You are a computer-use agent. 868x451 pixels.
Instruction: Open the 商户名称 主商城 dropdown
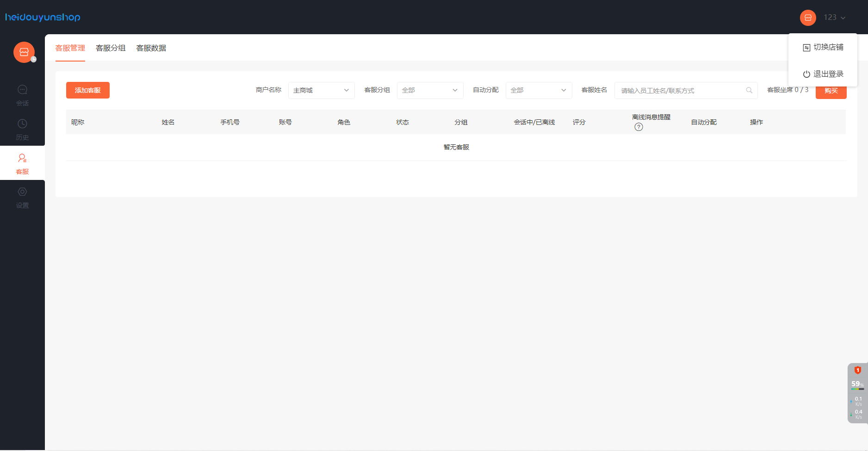pyautogui.click(x=322, y=90)
